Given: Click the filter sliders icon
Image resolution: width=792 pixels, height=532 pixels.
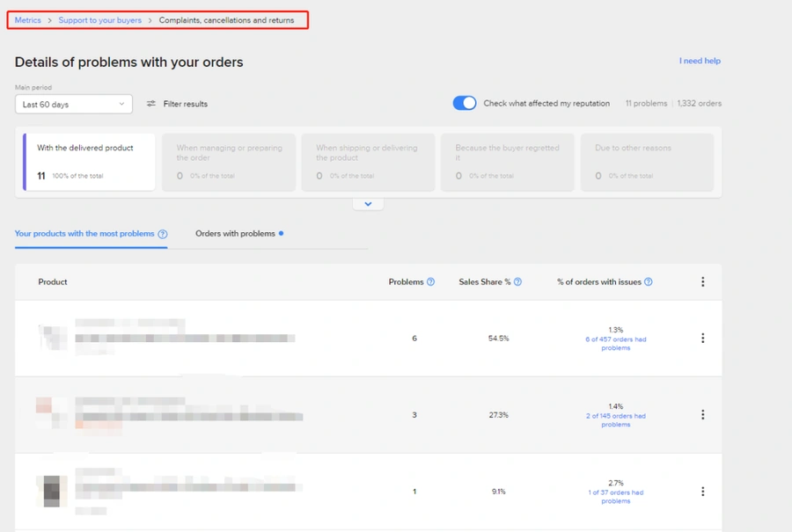Looking at the screenshot, I should click(x=151, y=104).
